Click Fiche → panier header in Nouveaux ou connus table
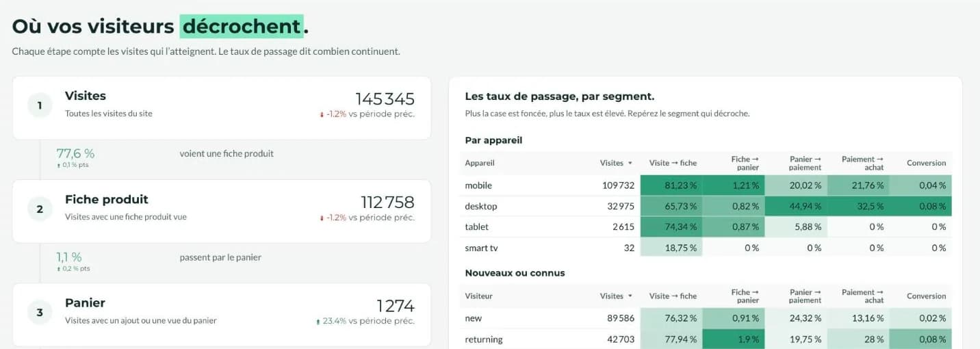The width and height of the screenshot is (980, 349). [x=745, y=296]
